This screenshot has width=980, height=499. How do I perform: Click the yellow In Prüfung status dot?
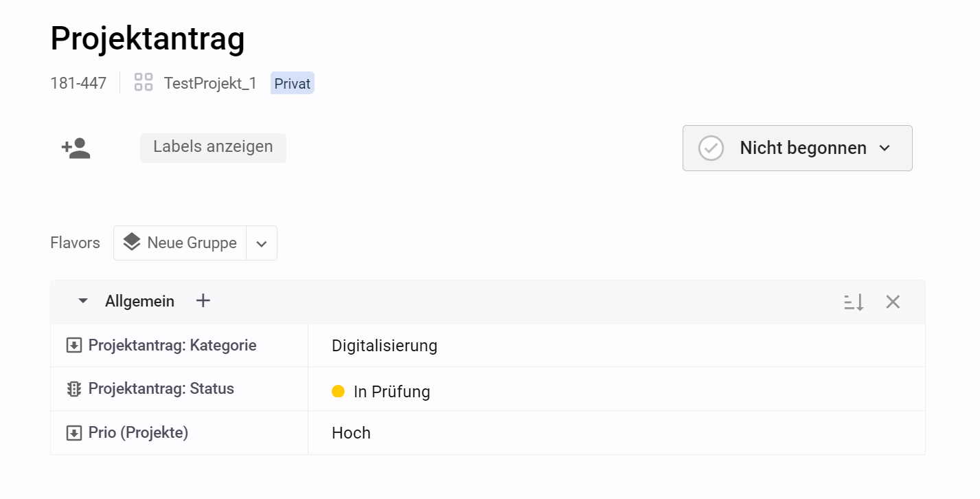(338, 391)
